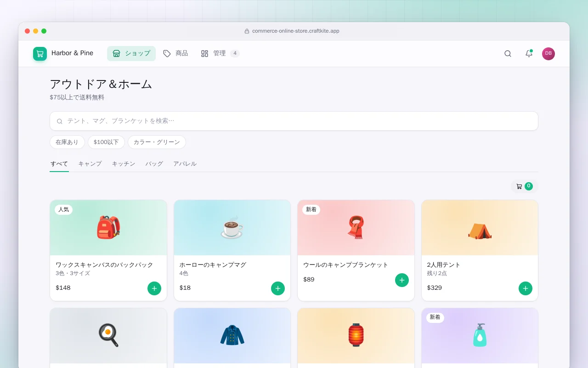Screen dimensions: 588x368
Task: Add ウールのキャンプブランケット to cart
Action: (402, 280)
